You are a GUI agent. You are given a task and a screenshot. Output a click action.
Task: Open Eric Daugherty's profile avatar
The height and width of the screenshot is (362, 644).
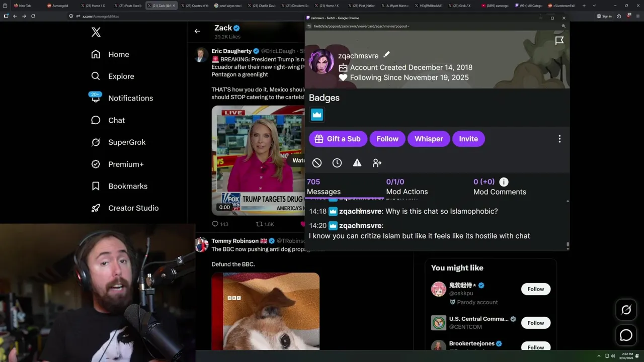[x=201, y=54]
